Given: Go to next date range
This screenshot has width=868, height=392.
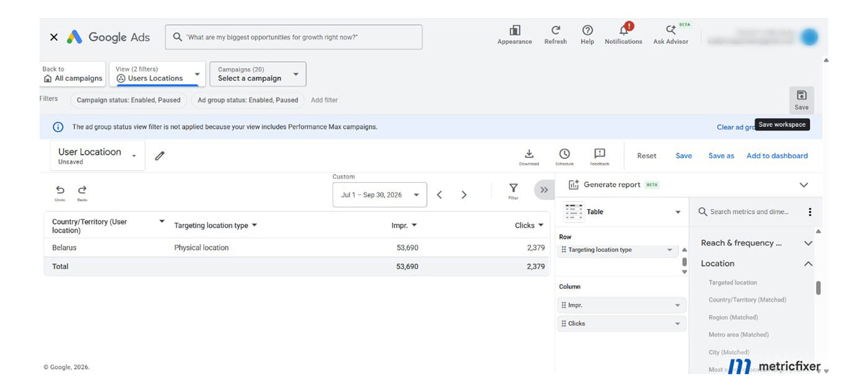Looking at the screenshot, I should point(464,194).
